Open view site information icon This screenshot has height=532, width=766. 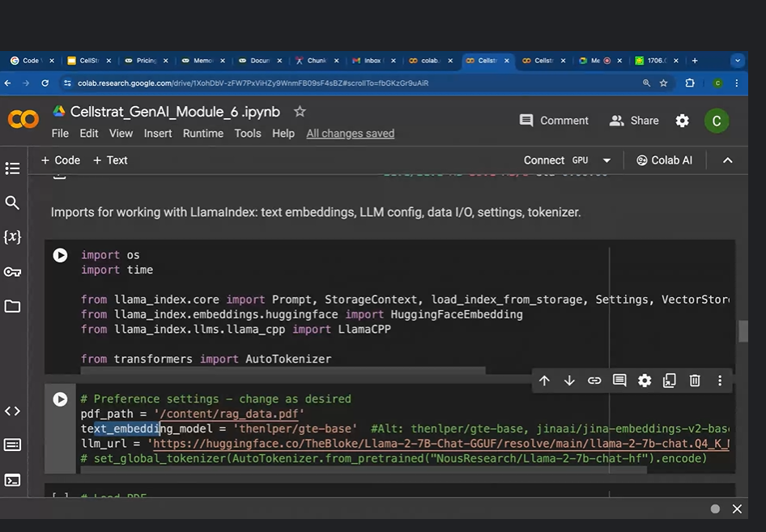[x=67, y=83]
